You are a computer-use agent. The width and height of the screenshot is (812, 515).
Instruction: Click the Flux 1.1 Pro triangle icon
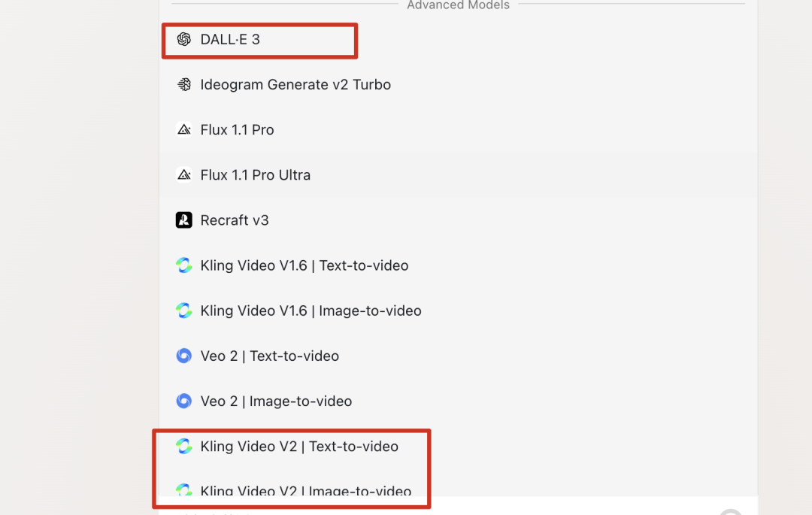tap(184, 129)
